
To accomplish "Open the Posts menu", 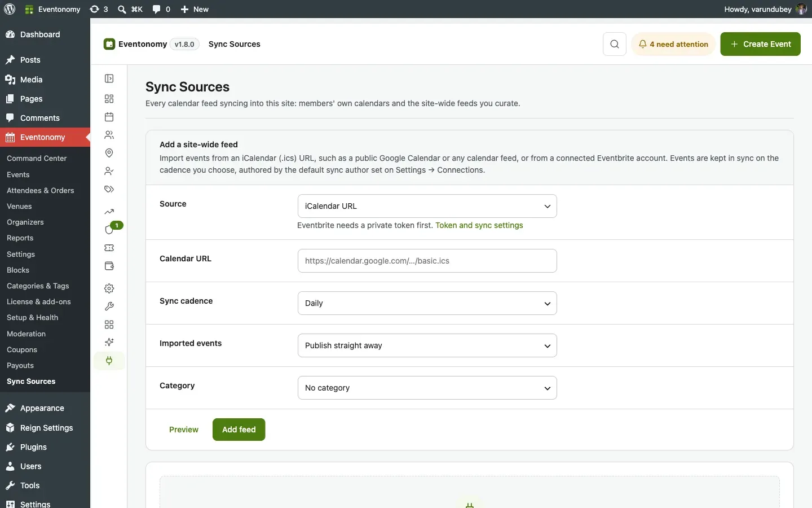I will [x=45, y=60].
